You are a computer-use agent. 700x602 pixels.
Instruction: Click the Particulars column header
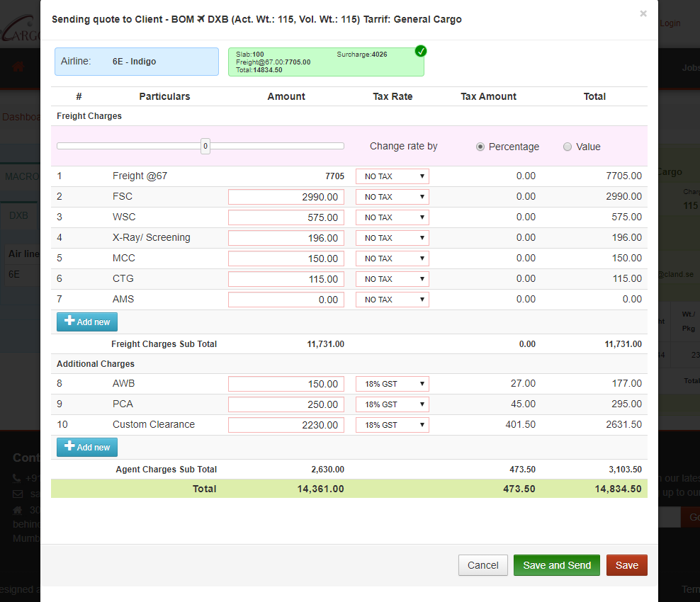pos(165,96)
